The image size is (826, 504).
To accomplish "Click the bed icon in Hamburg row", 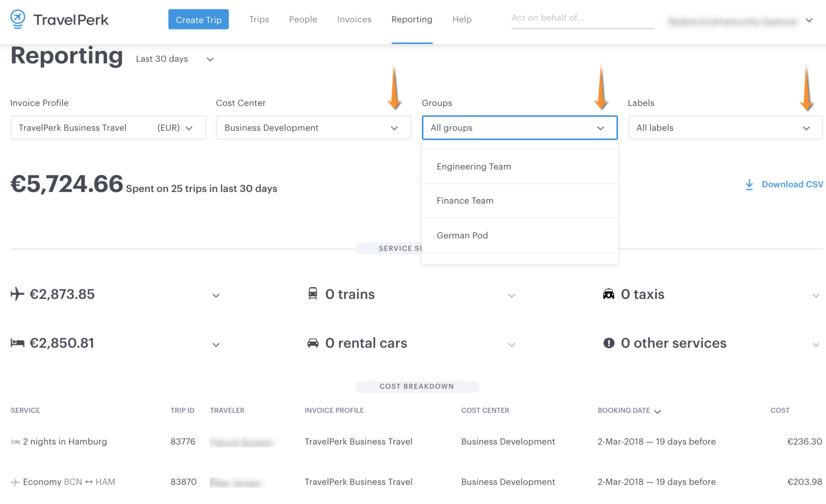I will (x=15, y=442).
